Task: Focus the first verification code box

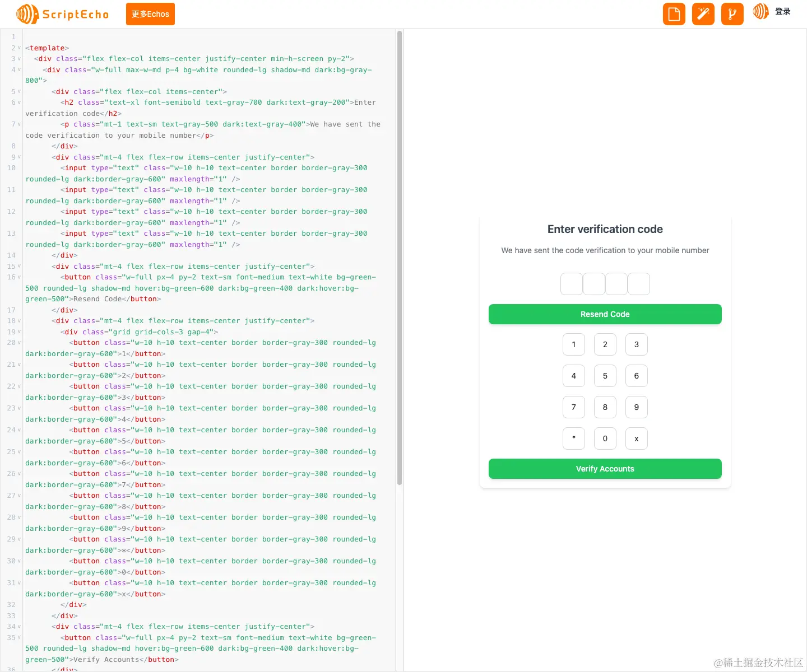Action: tap(572, 284)
